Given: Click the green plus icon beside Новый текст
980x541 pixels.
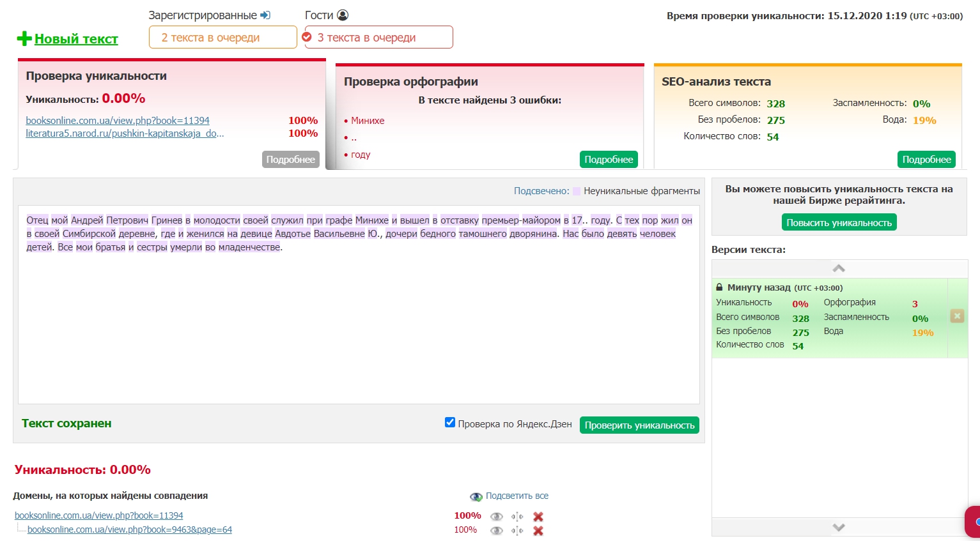Looking at the screenshot, I should 24,39.
